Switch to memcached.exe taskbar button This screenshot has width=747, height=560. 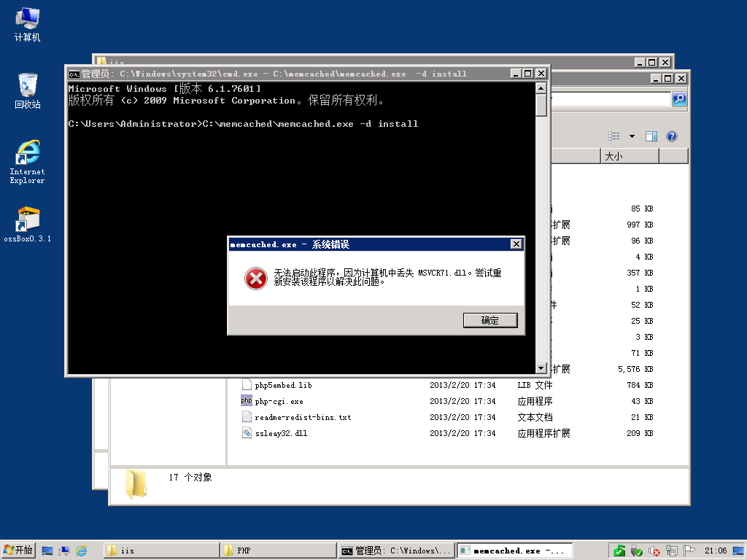[x=514, y=551]
